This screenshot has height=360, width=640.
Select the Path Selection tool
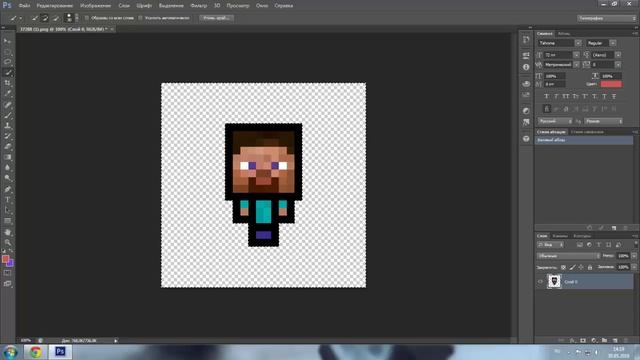pos(7,211)
